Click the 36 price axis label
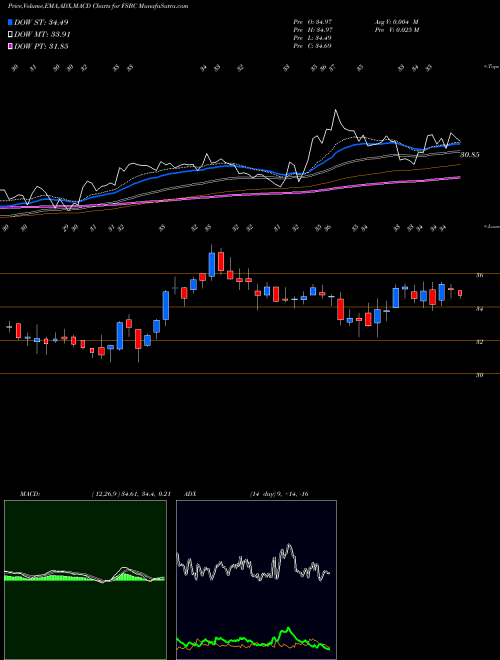 (x=479, y=275)
